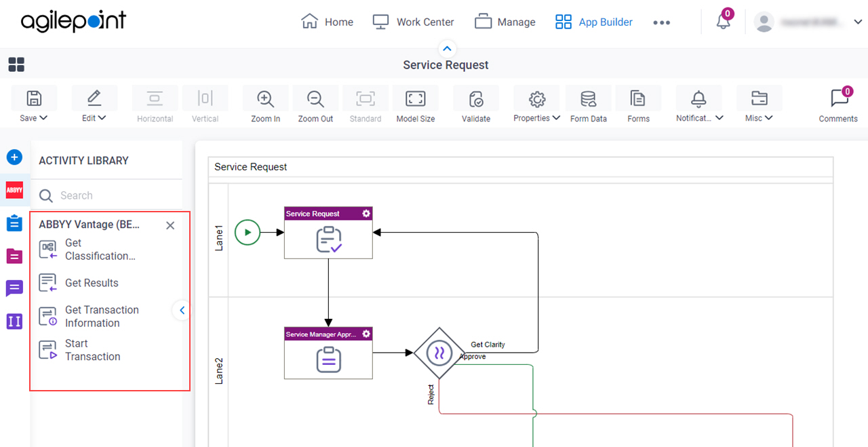Open the Forms tool
Image resolution: width=868 pixels, height=447 pixels.
pyautogui.click(x=638, y=104)
